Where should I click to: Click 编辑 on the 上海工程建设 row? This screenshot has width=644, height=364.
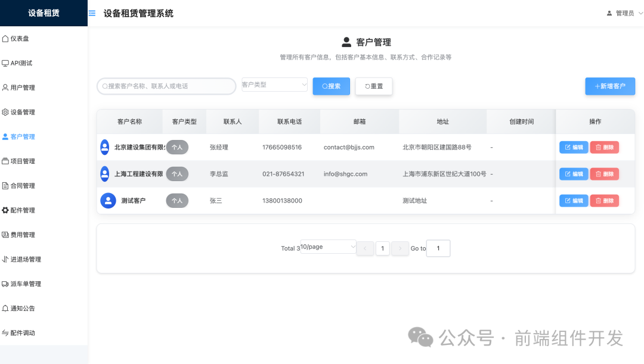coord(573,173)
